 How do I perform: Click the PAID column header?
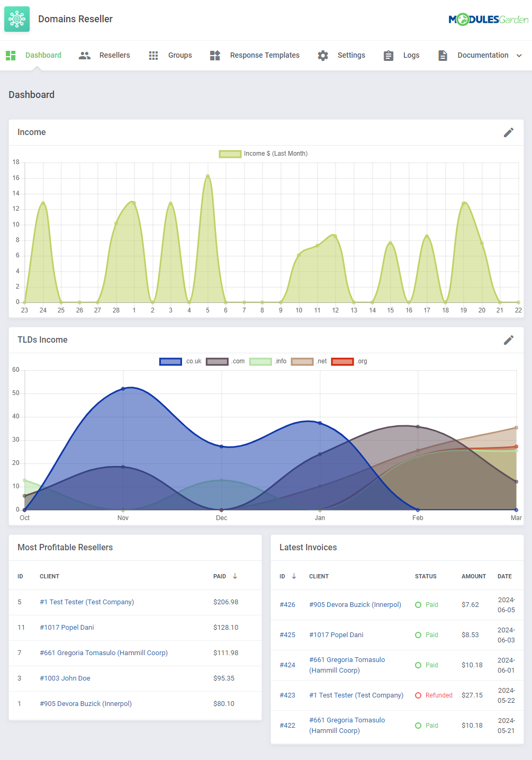coord(220,576)
